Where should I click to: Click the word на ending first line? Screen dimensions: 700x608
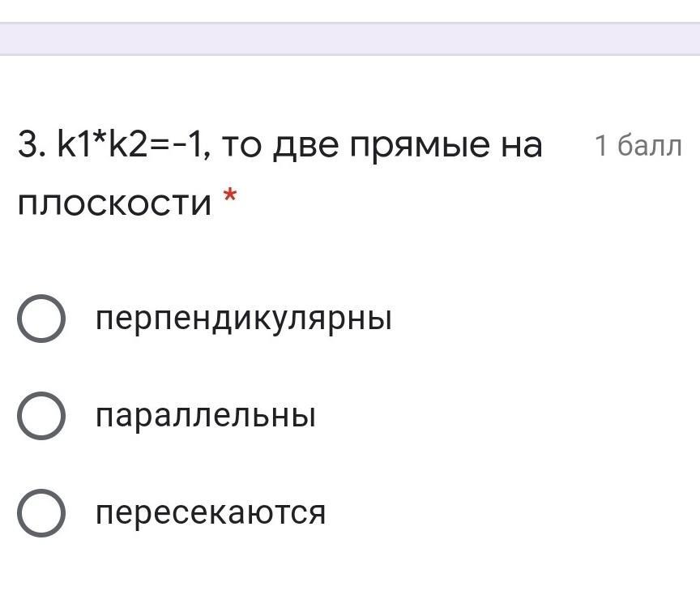[522, 147]
